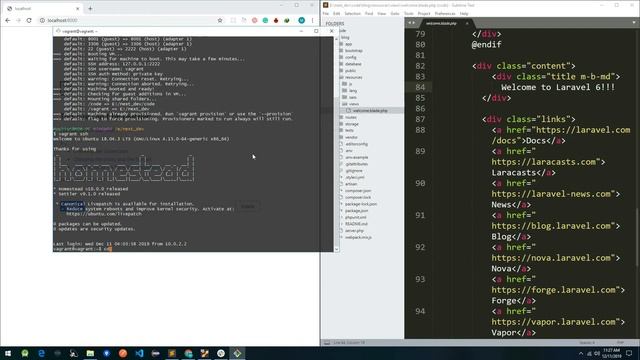Toggle the side bar icon in Sublime status bar
640x360 pixels.
coord(327,343)
